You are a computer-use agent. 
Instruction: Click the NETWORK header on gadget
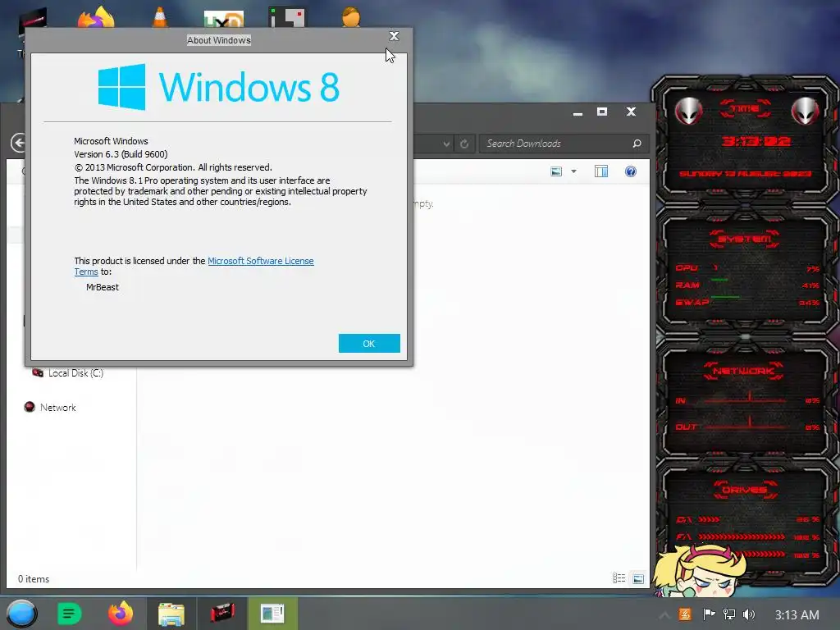pyautogui.click(x=743, y=371)
